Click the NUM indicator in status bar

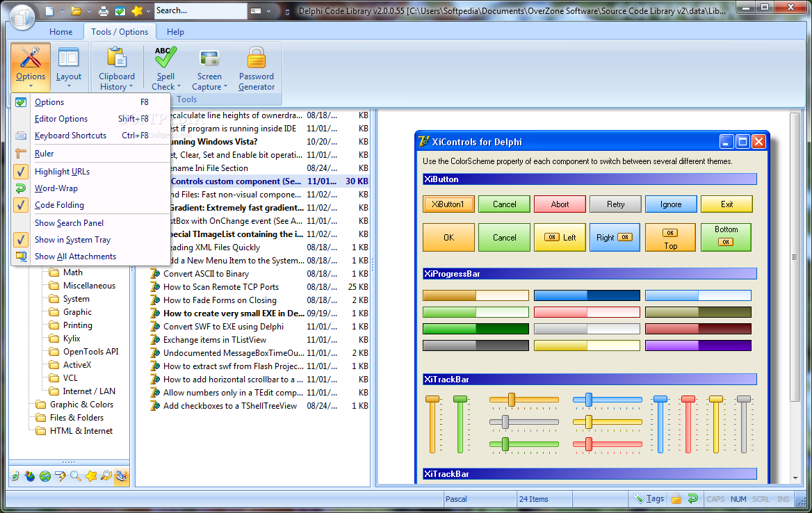[738, 499]
